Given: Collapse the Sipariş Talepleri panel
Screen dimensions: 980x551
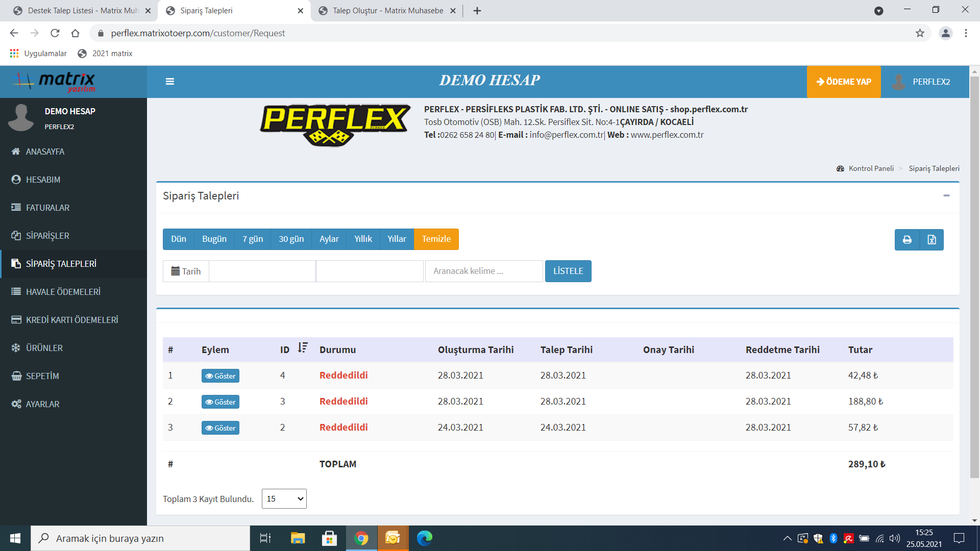Looking at the screenshot, I should click(946, 196).
